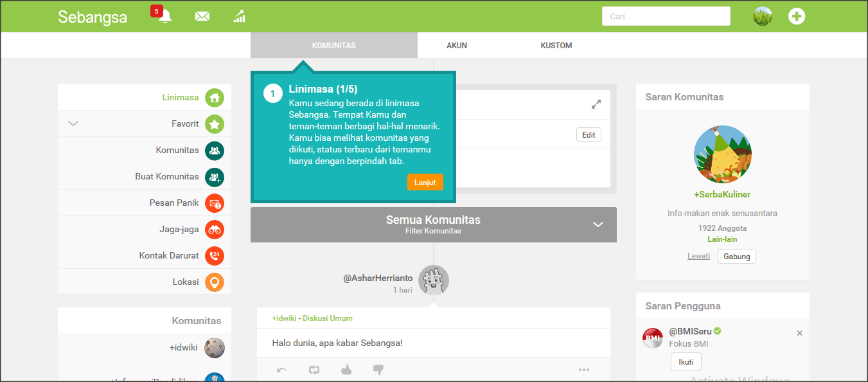This screenshot has height=382, width=868.
Task: Repost the Halo dunia status
Action: click(x=314, y=370)
